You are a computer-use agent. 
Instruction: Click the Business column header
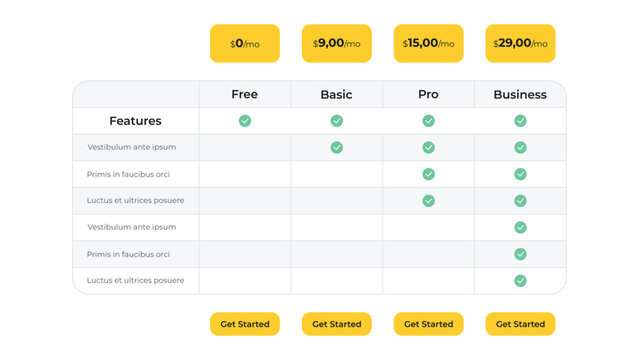pos(520,95)
